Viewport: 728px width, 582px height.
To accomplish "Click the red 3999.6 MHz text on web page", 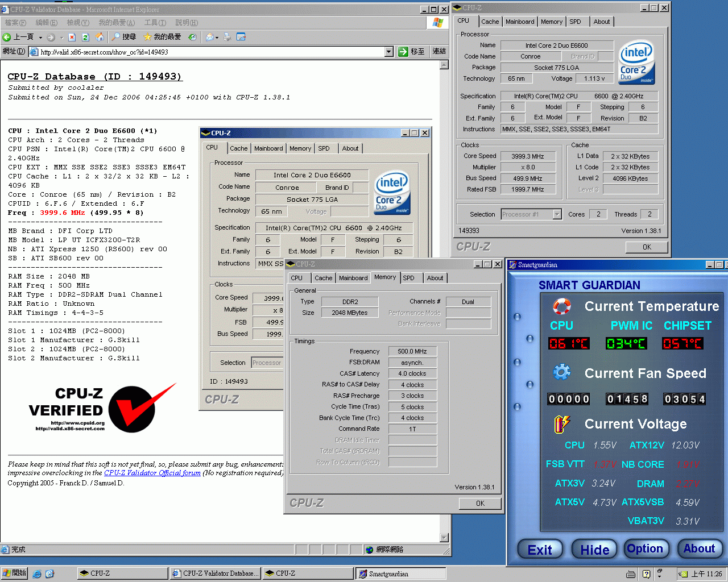I will click(63, 213).
